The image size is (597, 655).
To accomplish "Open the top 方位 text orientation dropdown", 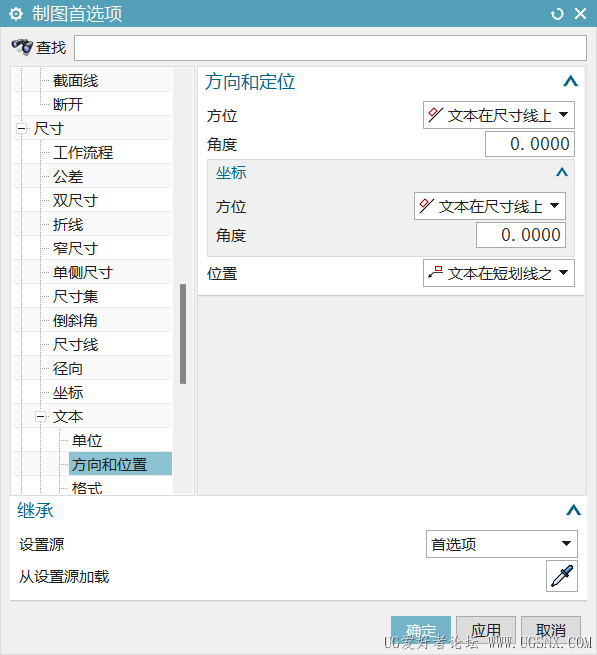I will 498,115.
